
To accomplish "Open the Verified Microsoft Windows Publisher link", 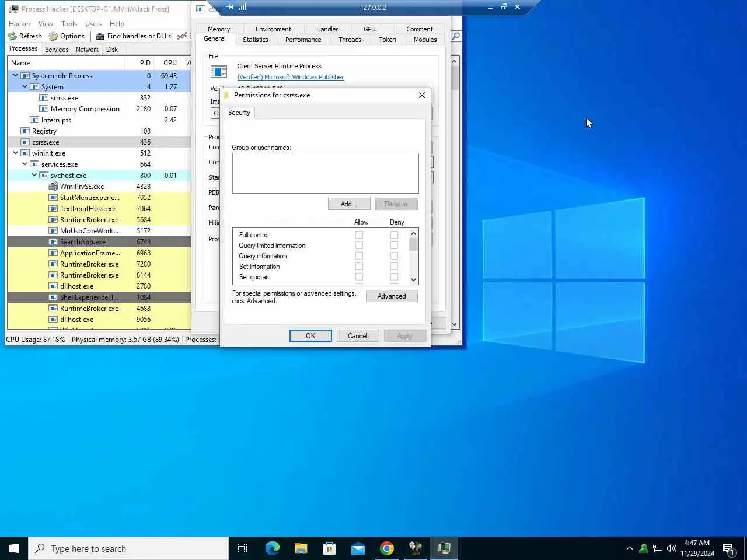I will [291, 77].
